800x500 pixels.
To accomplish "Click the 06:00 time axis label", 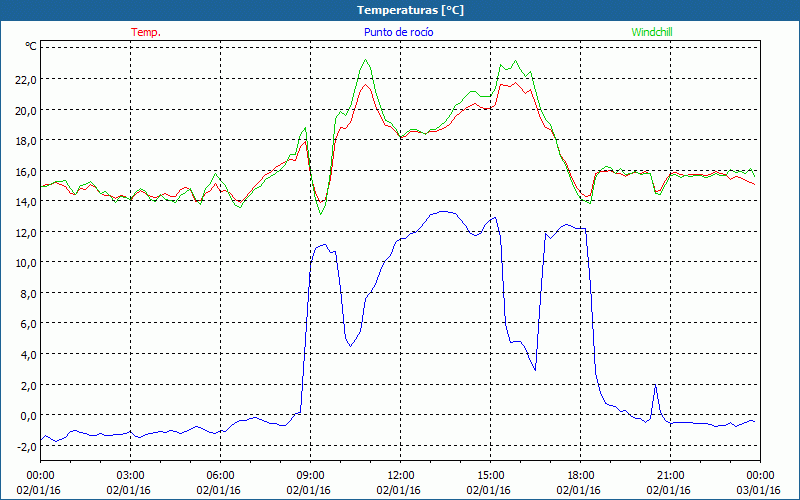I will [x=220, y=476].
